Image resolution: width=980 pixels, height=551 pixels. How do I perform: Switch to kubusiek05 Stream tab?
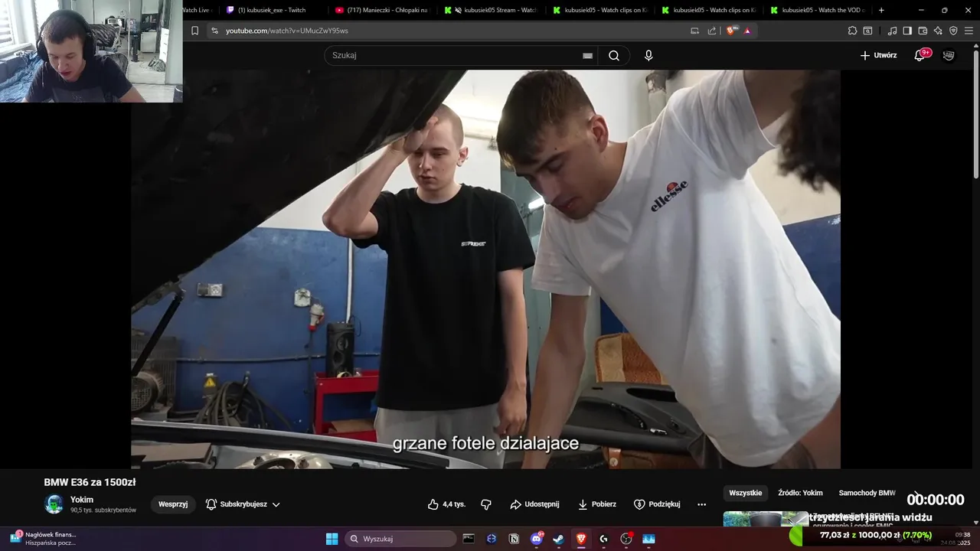[492, 10]
